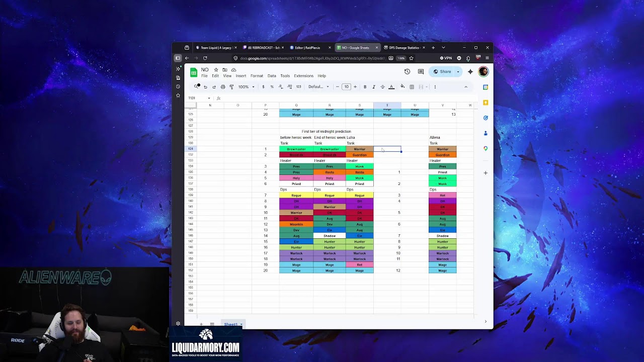Image resolution: width=644 pixels, height=362 pixels.
Task: Open the Extensions menu
Action: pyautogui.click(x=303, y=76)
